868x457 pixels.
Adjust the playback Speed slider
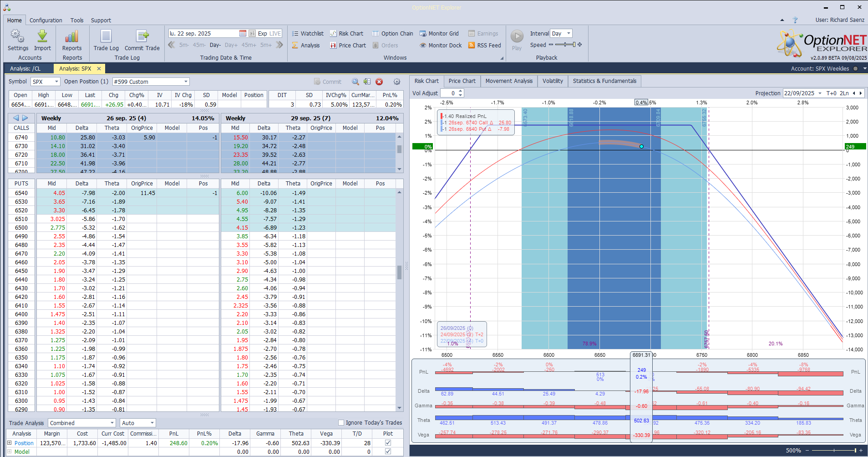click(565, 45)
